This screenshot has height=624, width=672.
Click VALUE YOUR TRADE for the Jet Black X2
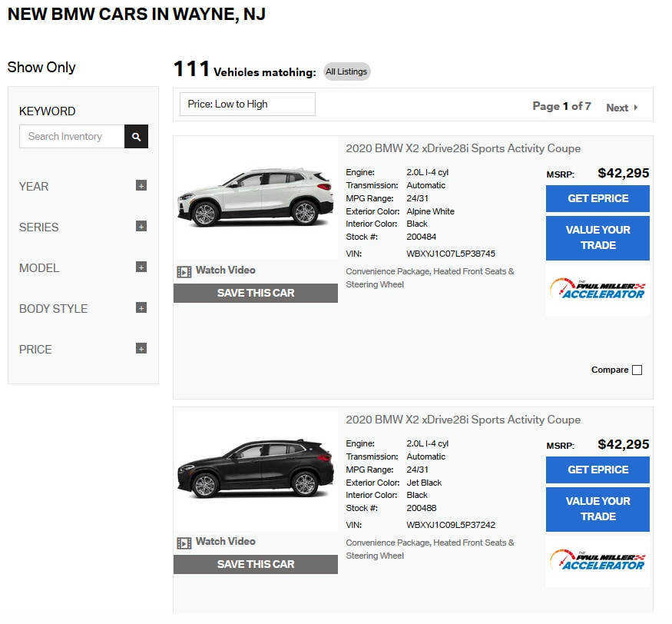pos(598,509)
